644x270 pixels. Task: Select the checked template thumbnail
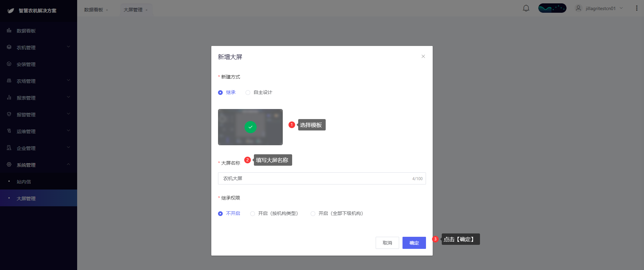click(250, 127)
